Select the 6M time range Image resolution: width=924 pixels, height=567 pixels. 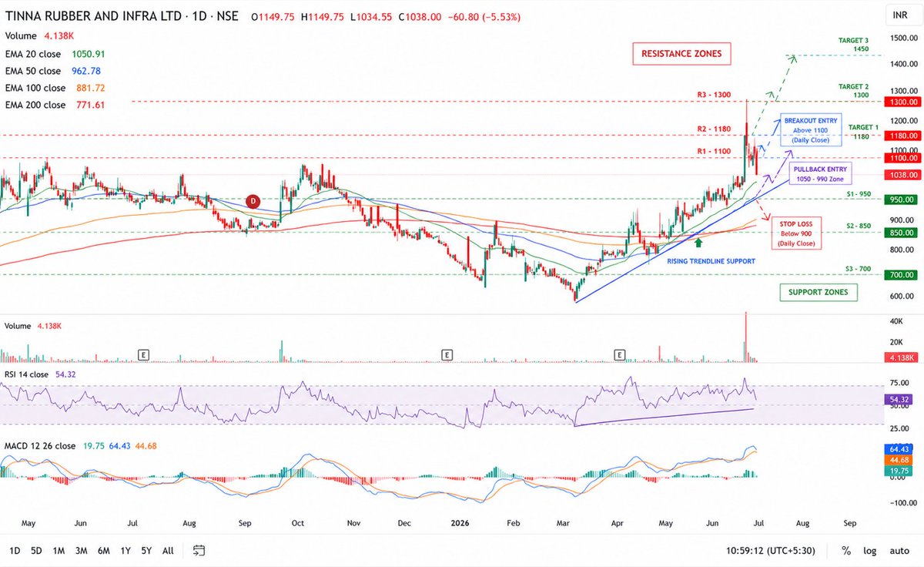[x=103, y=551]
